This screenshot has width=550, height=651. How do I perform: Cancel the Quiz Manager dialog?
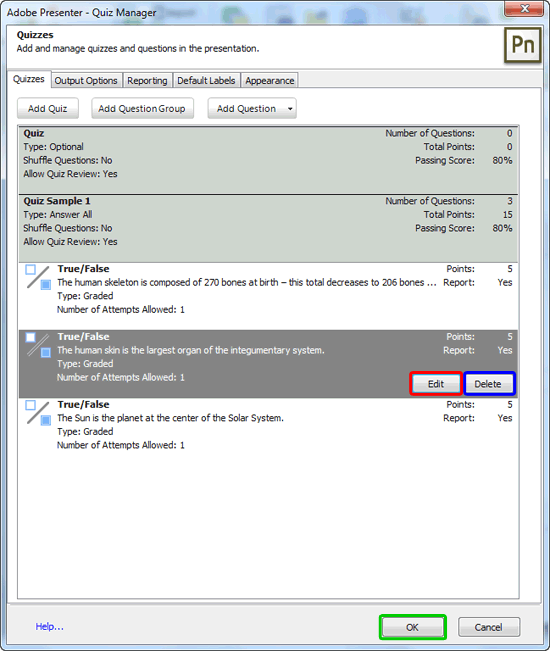[489, 627]
